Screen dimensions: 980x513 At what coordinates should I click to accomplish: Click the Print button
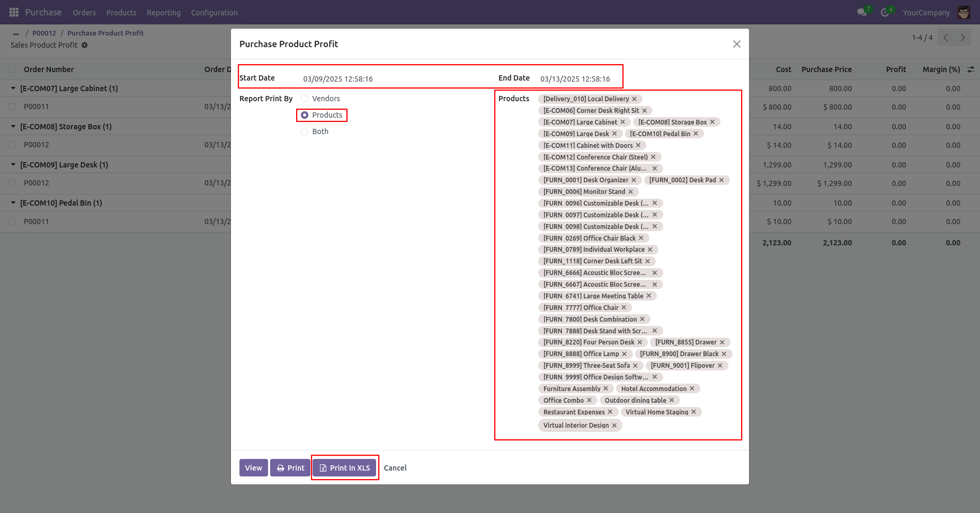(x=290, y=468)
